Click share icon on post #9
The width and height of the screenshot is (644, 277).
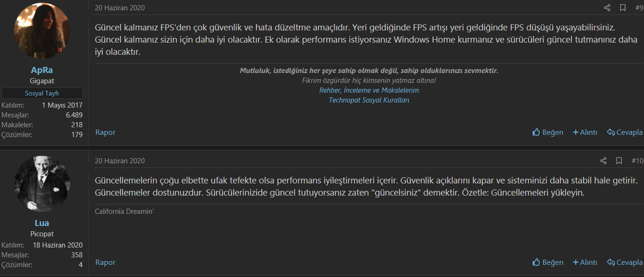coord(607,7)
